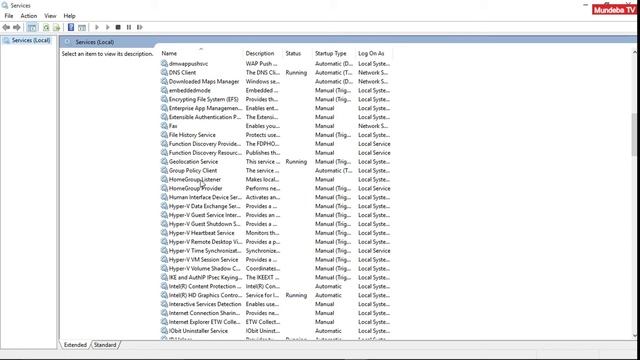Viewport: 640px width, 360px height.
Task: Click the gear icon beside Fax
Action: (164, 126)
